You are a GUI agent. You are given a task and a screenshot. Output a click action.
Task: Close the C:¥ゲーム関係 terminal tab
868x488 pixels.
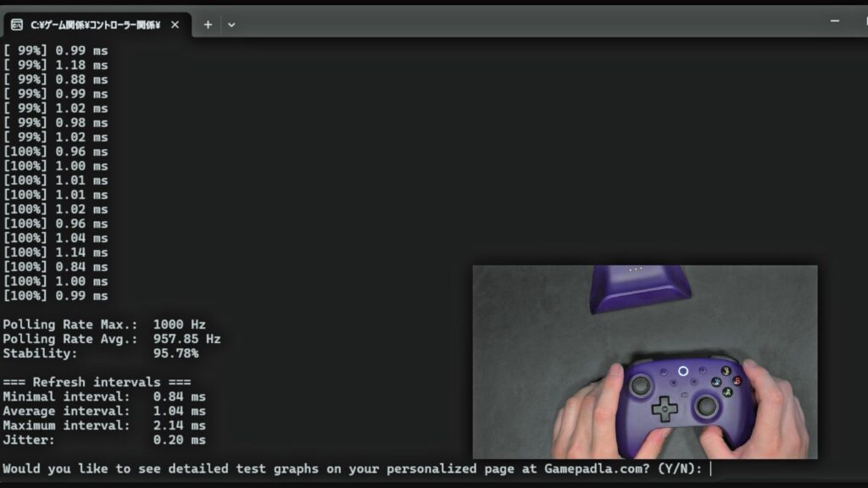[175, 25]
